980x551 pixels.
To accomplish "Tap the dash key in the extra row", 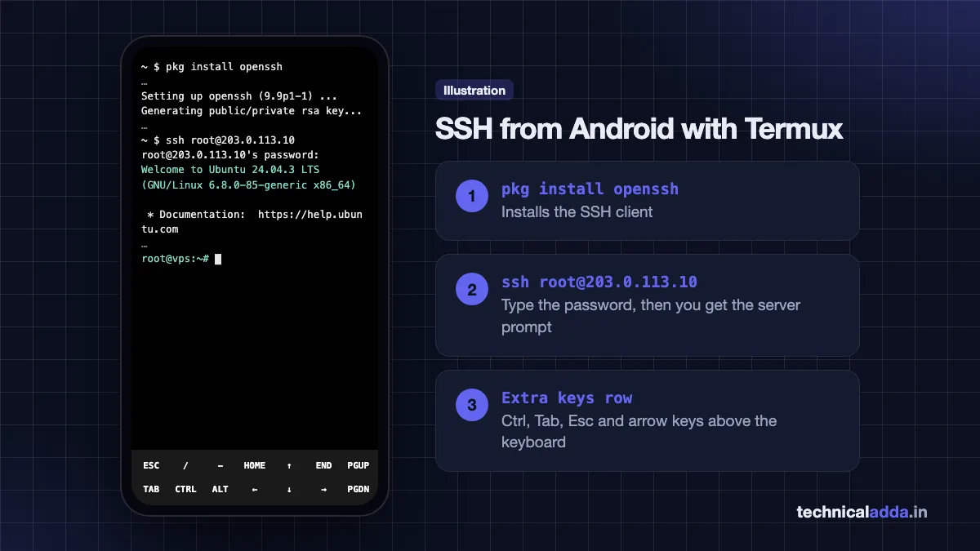I will [x=220, y=465].
